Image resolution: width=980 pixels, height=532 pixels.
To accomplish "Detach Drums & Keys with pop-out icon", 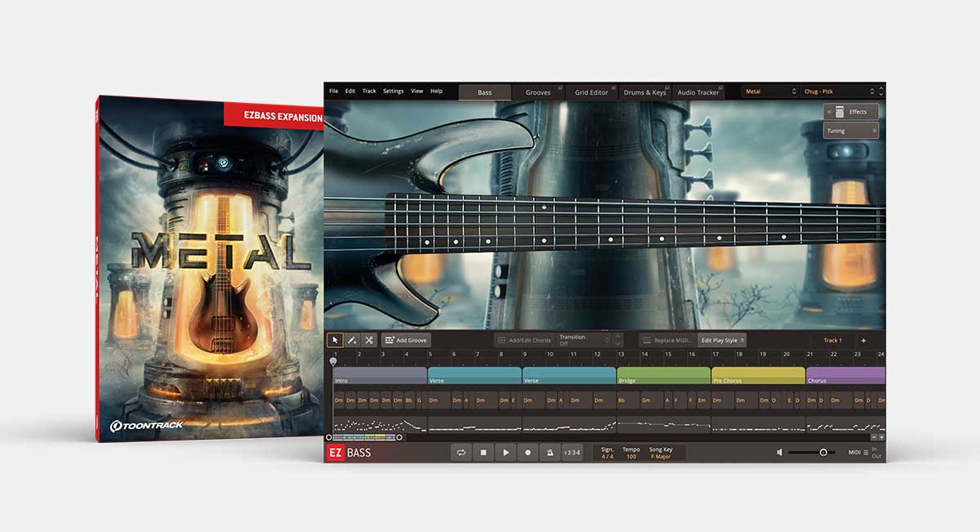I will tap(666, 87).
